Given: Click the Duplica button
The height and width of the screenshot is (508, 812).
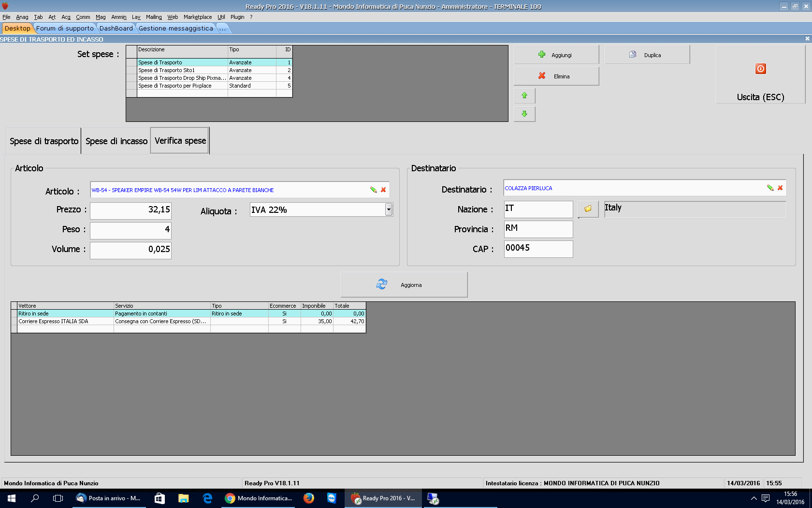Looking at the screenshot, I should 647,55.
